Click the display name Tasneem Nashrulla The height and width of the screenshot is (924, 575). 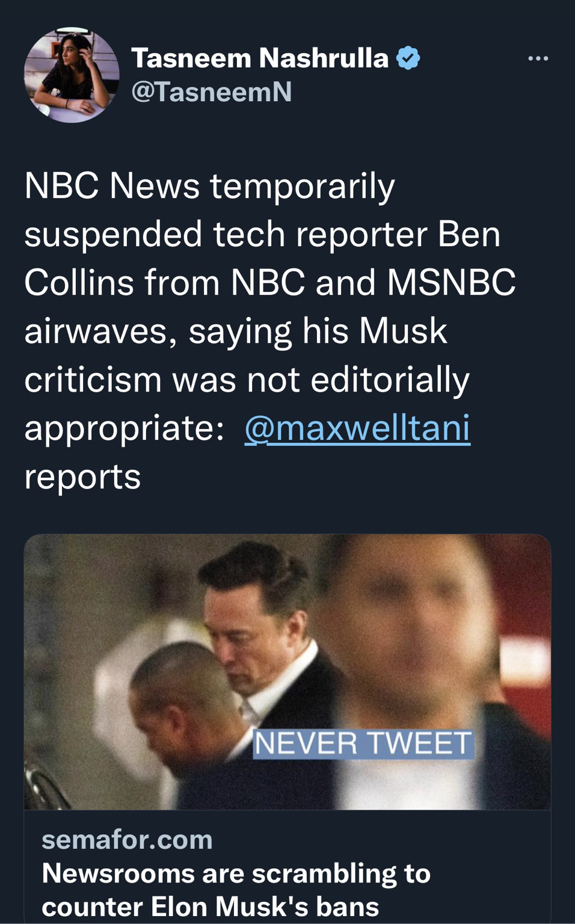pyautogui.click(x=260, y=58)
